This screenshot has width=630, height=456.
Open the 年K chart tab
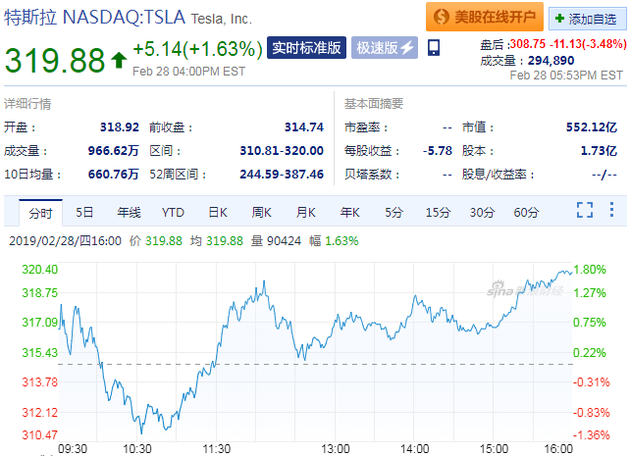pos(350,212)
